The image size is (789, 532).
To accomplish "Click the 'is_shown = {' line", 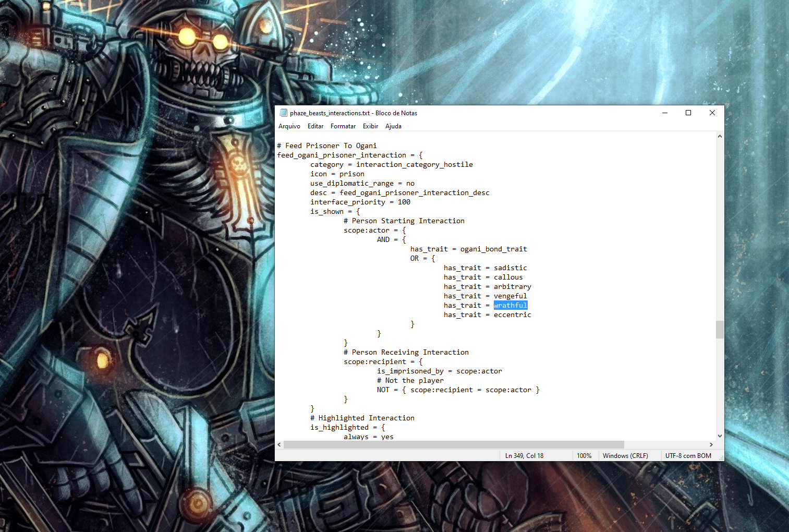I will [x=335, y=212].
